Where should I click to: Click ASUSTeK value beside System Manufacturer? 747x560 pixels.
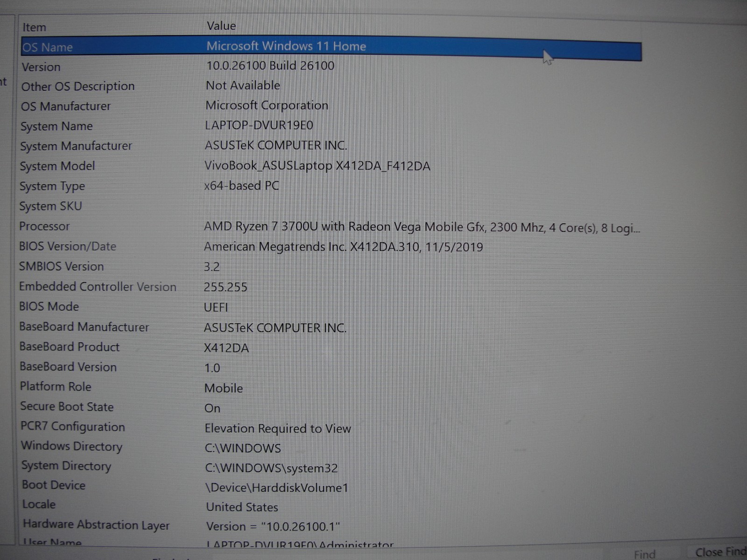(275, 146)
